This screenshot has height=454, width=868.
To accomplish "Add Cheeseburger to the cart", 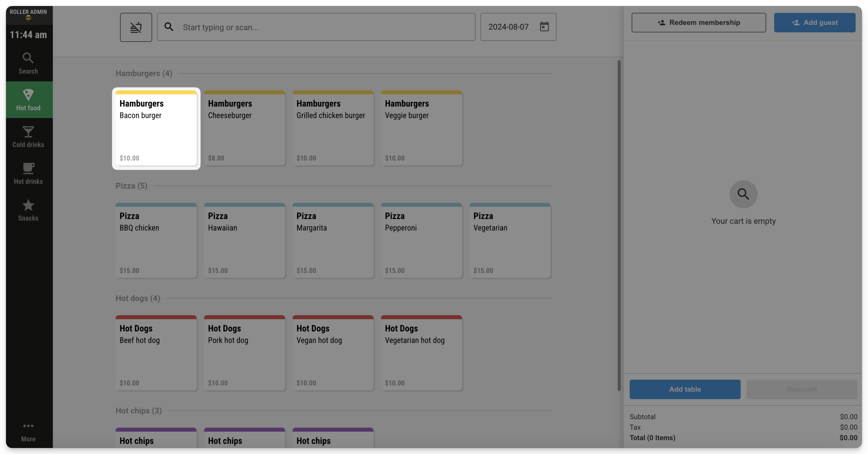I will point(245,128).
